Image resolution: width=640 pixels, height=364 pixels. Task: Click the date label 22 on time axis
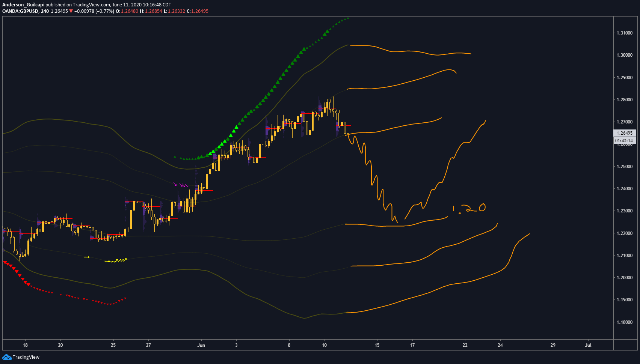pyautogui.click(x=465, y=345)
